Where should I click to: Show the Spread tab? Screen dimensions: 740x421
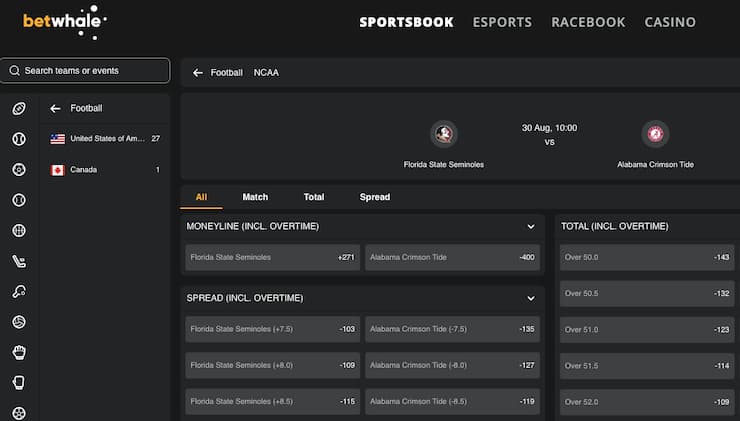(375, 197)
